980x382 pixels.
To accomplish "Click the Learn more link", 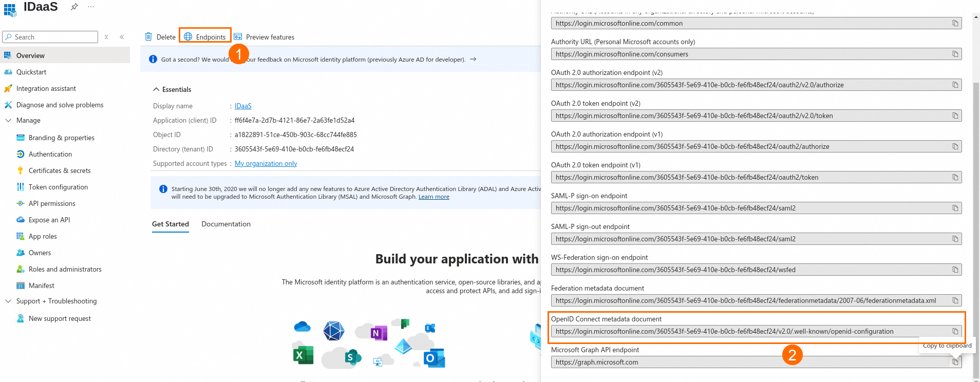I will pos(434,197).
